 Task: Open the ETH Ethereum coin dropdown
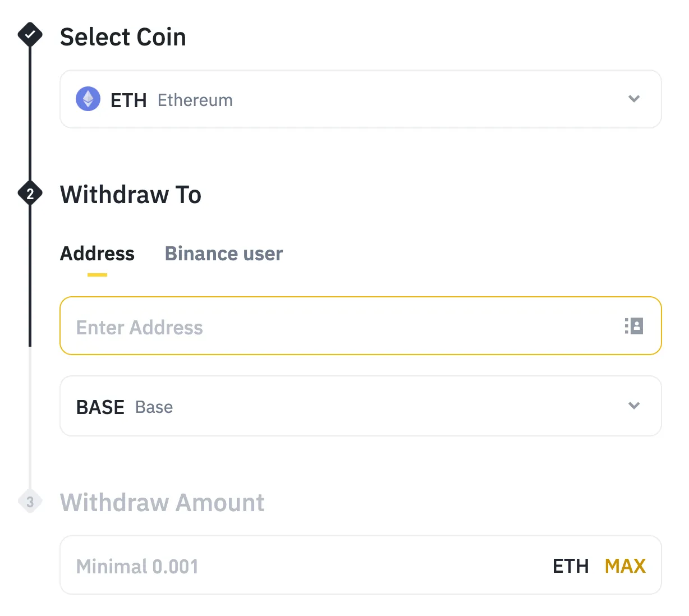[360, 99]
